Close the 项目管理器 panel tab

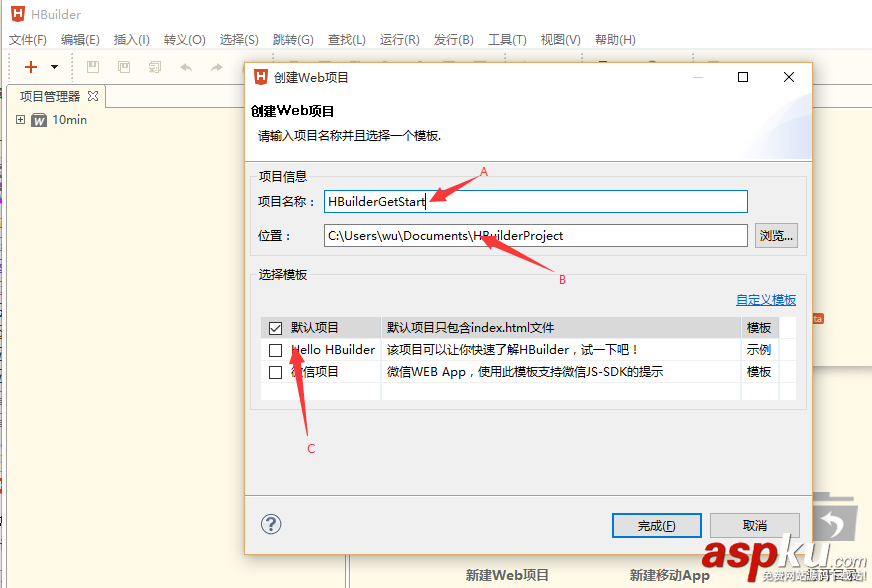click(x=93, y=96)
